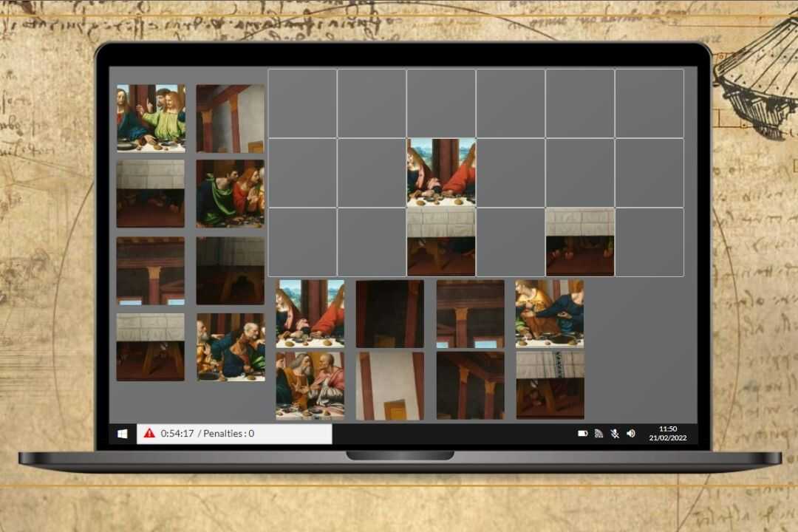This screenshot has height=532, width=798.
Task: Click the 0:54:17 countdown timer
Action: tap(177, 433)
